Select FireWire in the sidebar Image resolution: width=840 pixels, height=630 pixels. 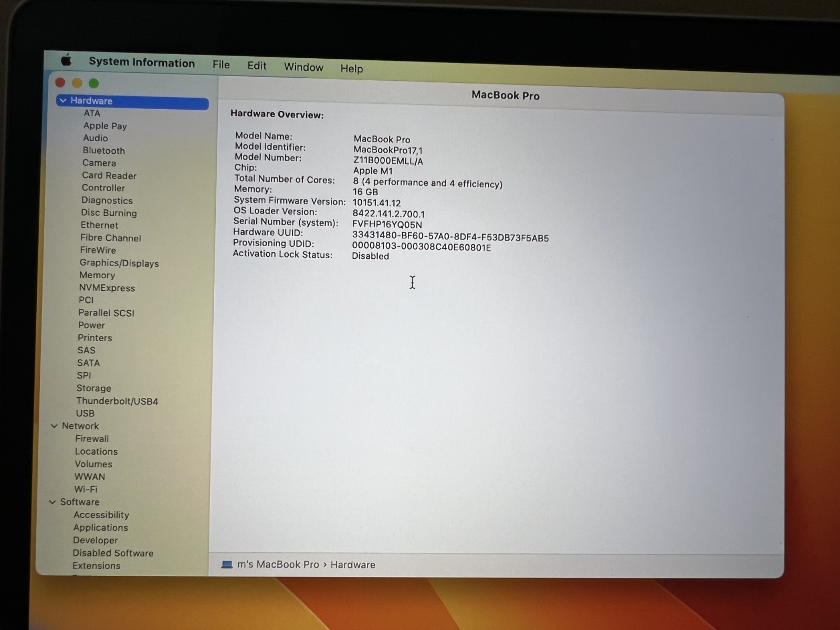click(98, 250)
